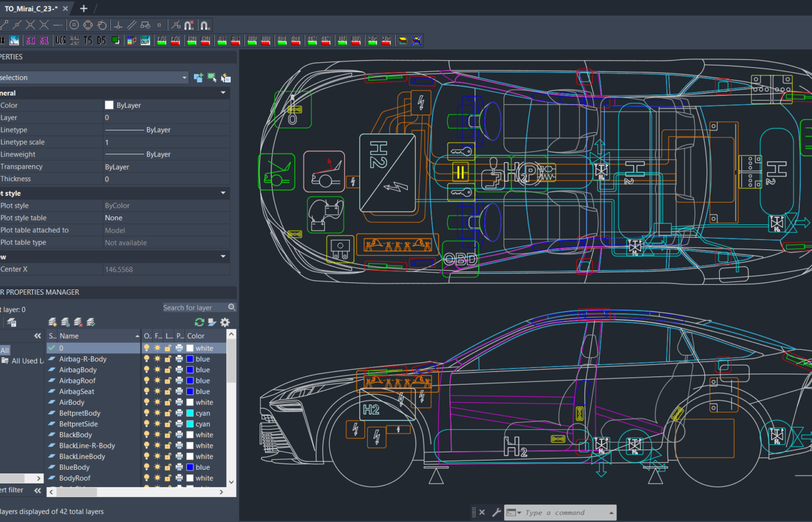Click the Name column header to sort layers
This screenshot has height=522, width=812.
69,336
